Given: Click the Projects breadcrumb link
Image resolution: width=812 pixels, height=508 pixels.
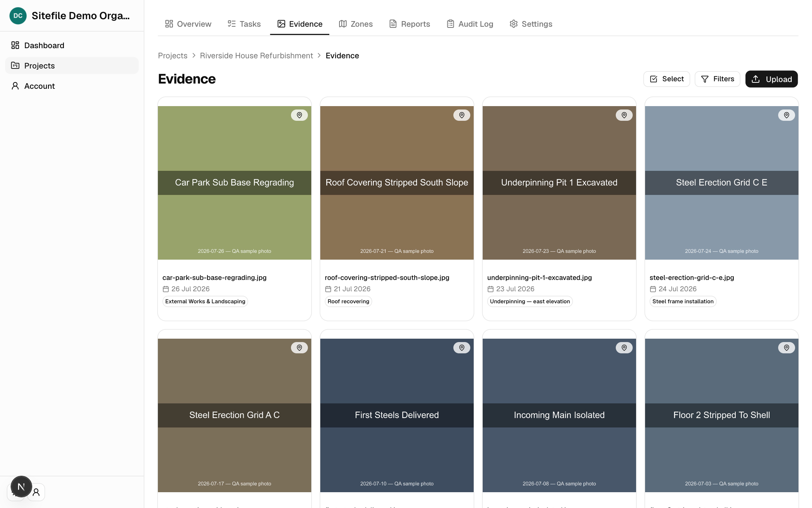Looking at the screenshot, I should pyautogui.click(x=173, y=56).
